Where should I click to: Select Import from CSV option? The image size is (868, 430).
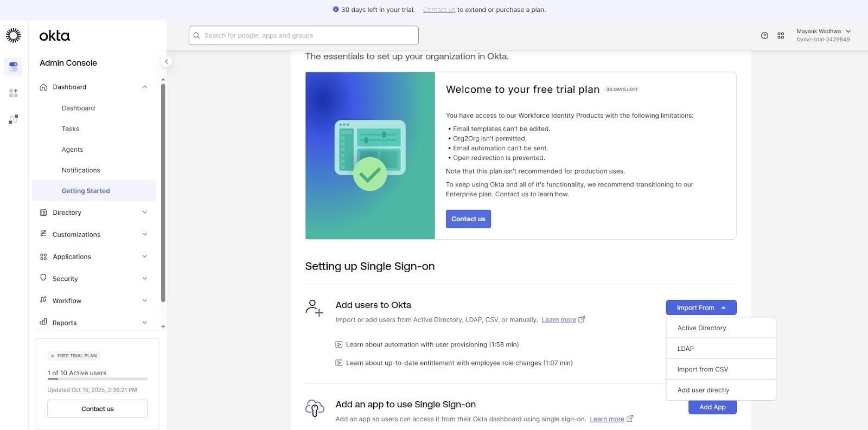click(703, 369)
